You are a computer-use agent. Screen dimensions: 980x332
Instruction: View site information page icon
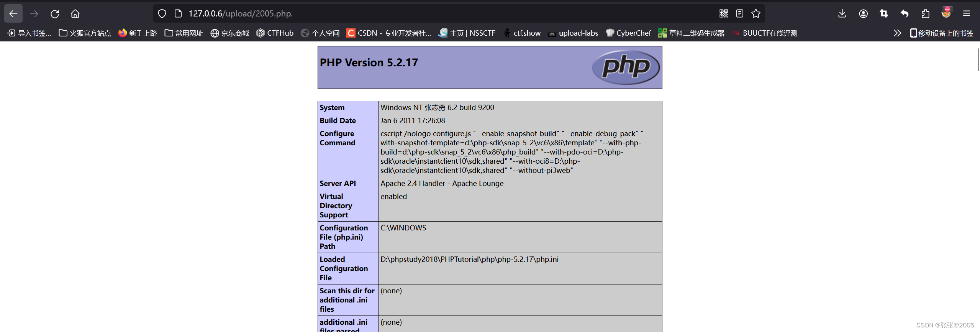[x=178, y=14]
